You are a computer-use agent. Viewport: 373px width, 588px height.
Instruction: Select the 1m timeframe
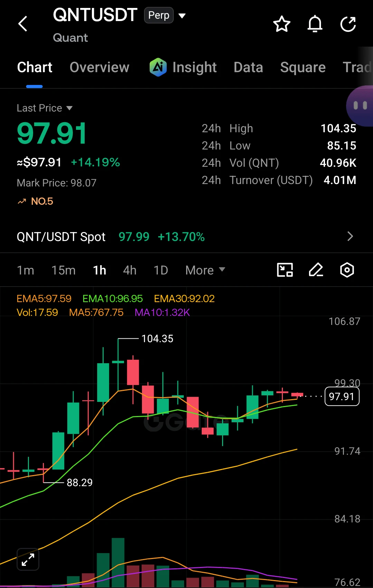[26, 270]
